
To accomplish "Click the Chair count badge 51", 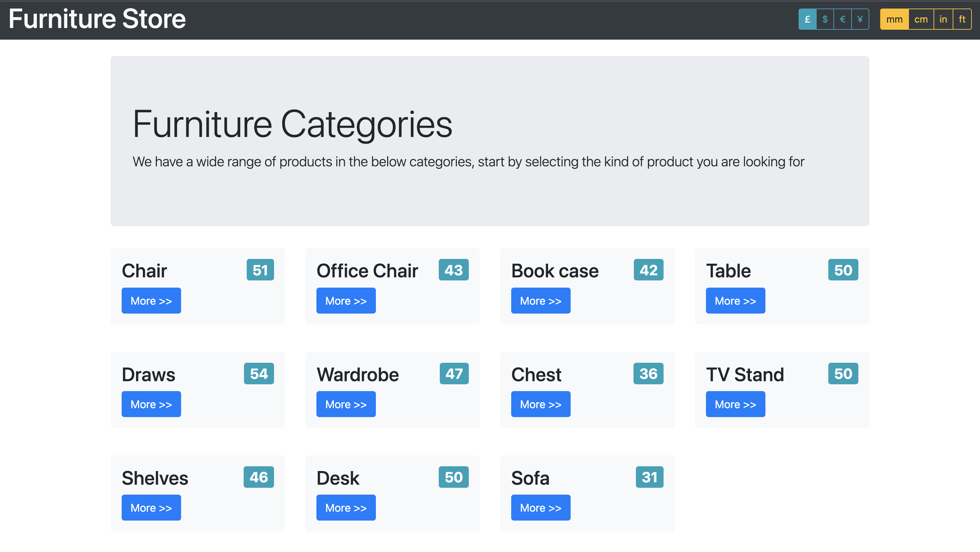I will click(260, 270).
